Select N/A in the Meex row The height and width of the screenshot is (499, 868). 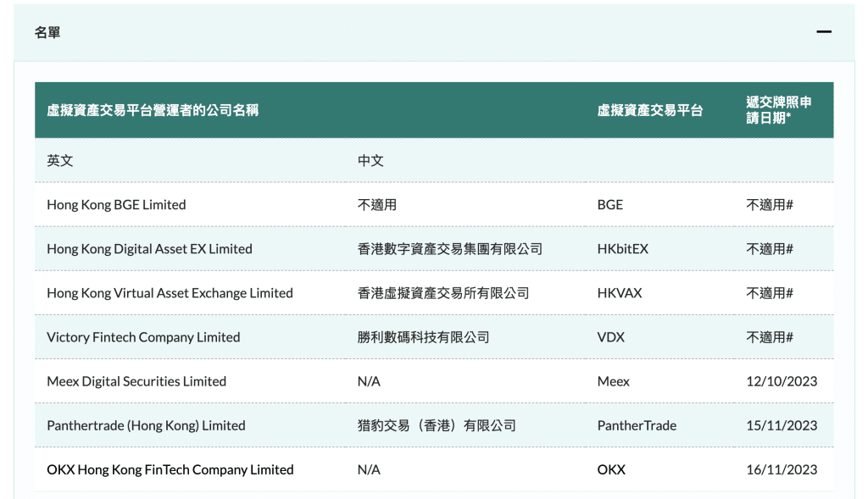click(369, 381)
